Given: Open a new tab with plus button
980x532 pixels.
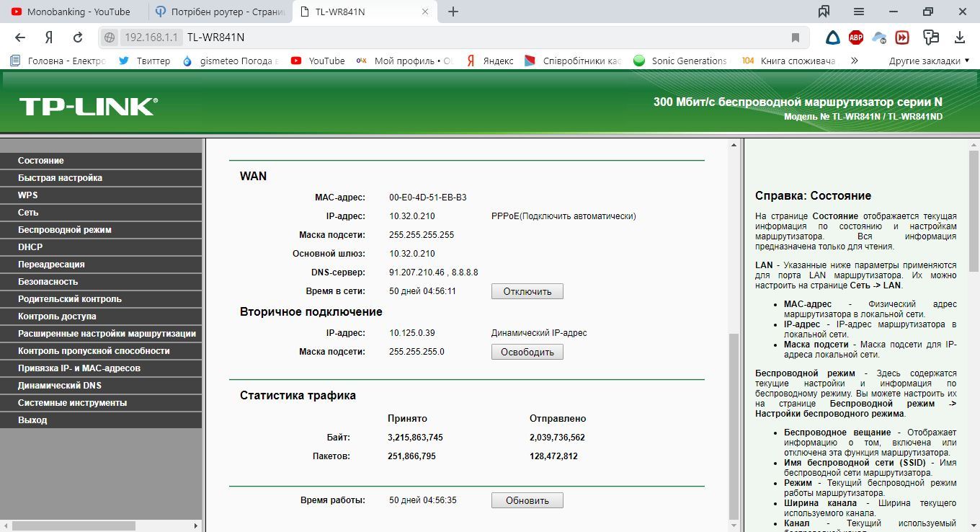Looking at the screenshot, I should coord(453,12).
